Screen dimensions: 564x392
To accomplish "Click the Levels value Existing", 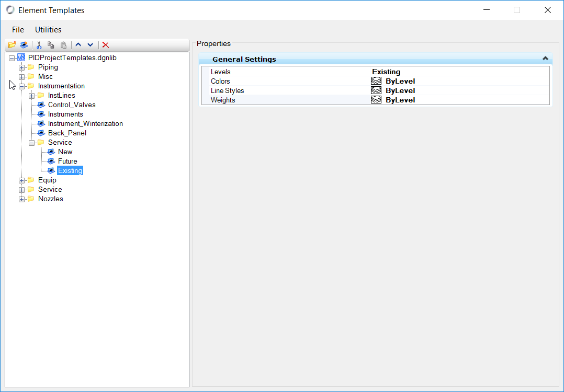I will pos(386,72).
